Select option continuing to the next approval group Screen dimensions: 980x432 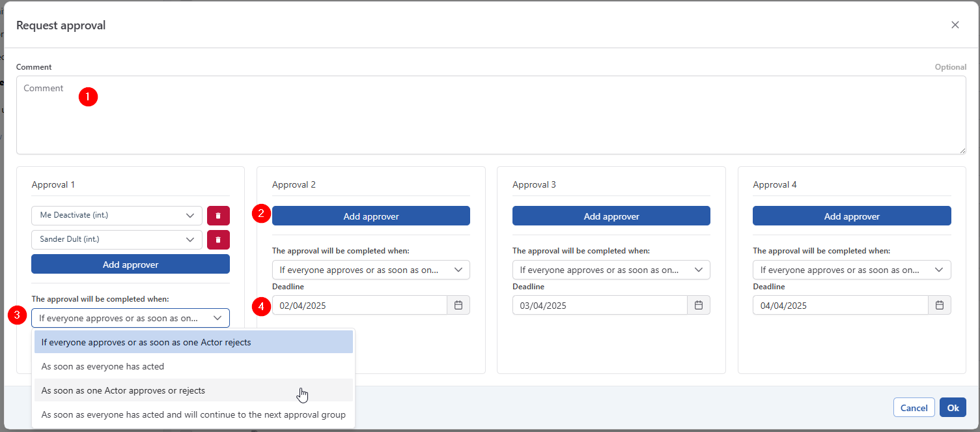point(193,415)
